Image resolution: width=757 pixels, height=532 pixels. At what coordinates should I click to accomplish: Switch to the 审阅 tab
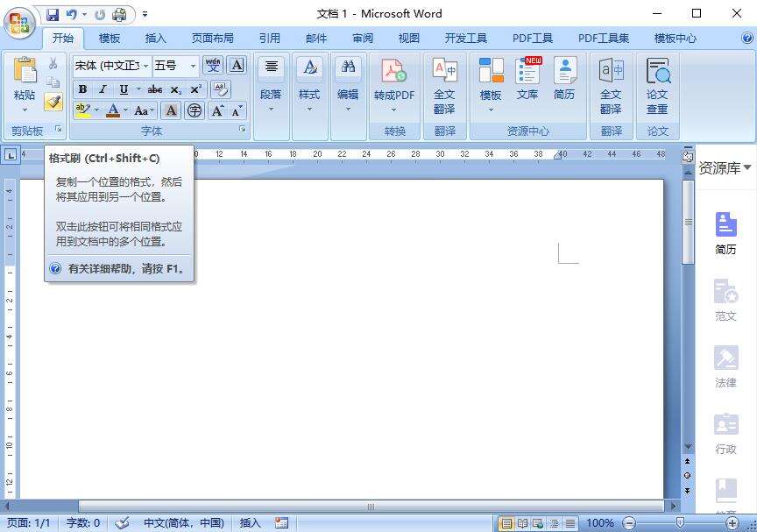363,39
